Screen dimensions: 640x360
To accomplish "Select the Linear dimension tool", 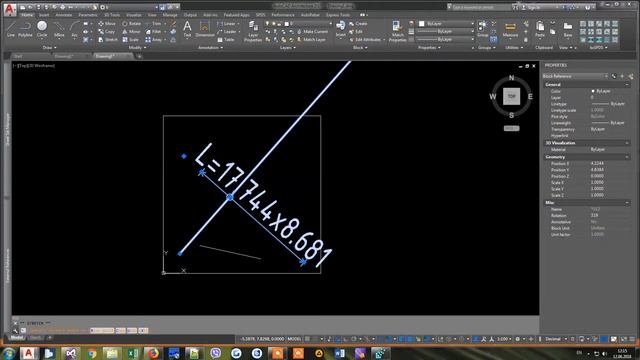I will coord(227,24).
